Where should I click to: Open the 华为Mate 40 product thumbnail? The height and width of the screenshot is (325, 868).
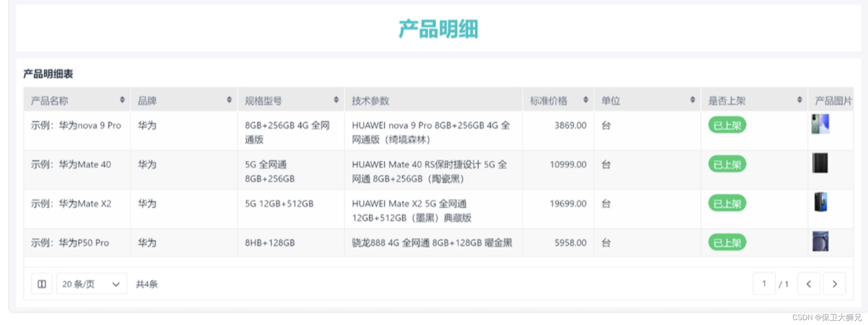pyautogui.click(x=820, y=163)
